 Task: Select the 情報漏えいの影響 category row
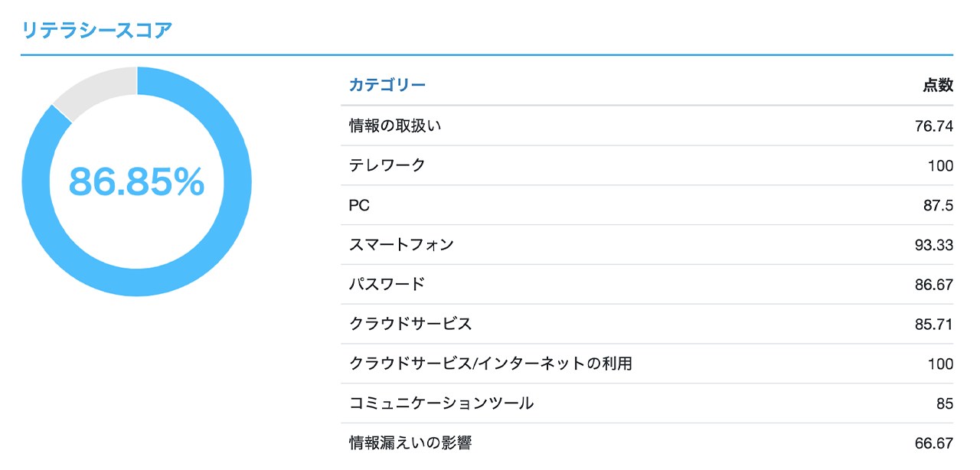[648, 443]
